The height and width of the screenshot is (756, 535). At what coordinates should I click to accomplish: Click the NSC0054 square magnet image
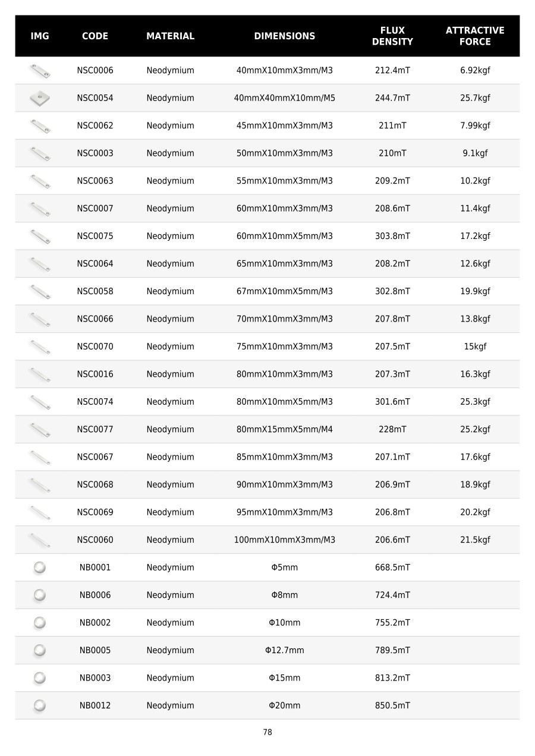click(x=40, y=98)
